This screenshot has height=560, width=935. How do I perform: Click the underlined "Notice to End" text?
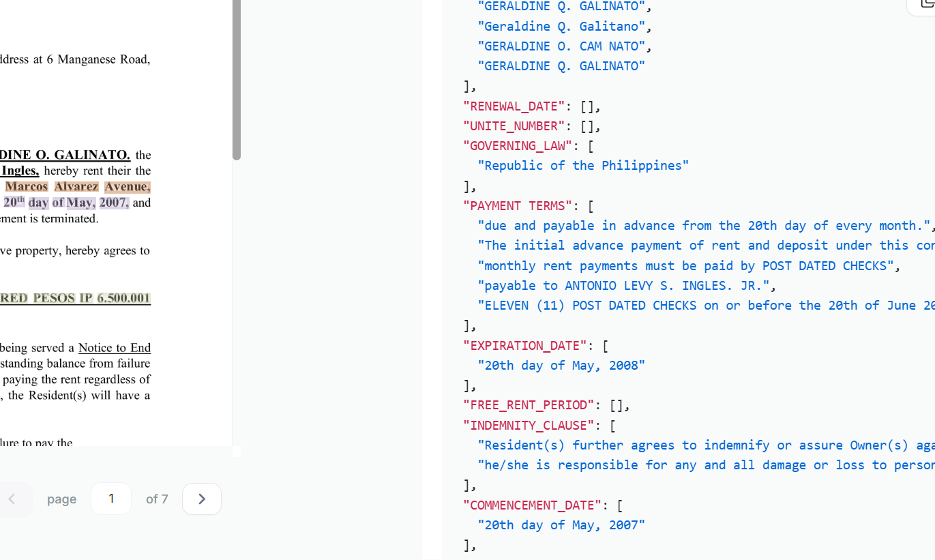115,348
